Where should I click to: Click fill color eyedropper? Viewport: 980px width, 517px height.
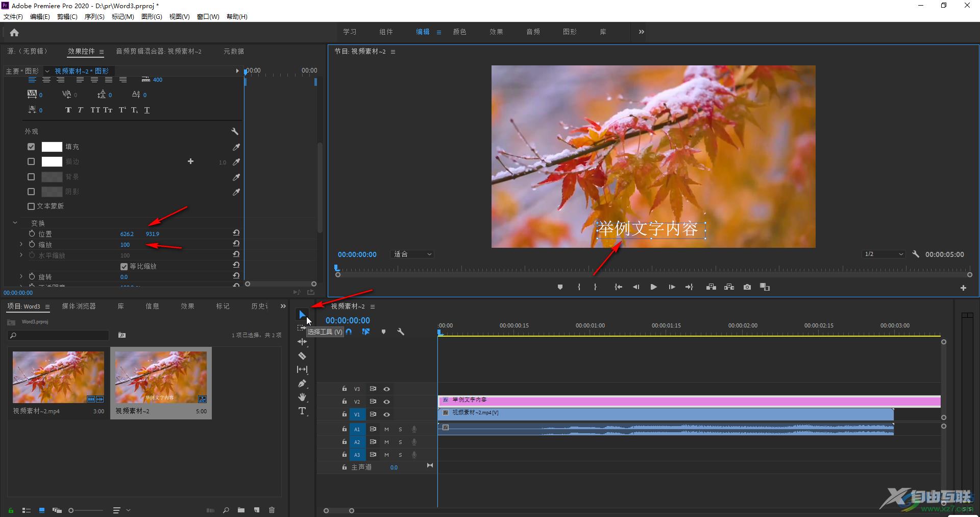click(236, 147)
